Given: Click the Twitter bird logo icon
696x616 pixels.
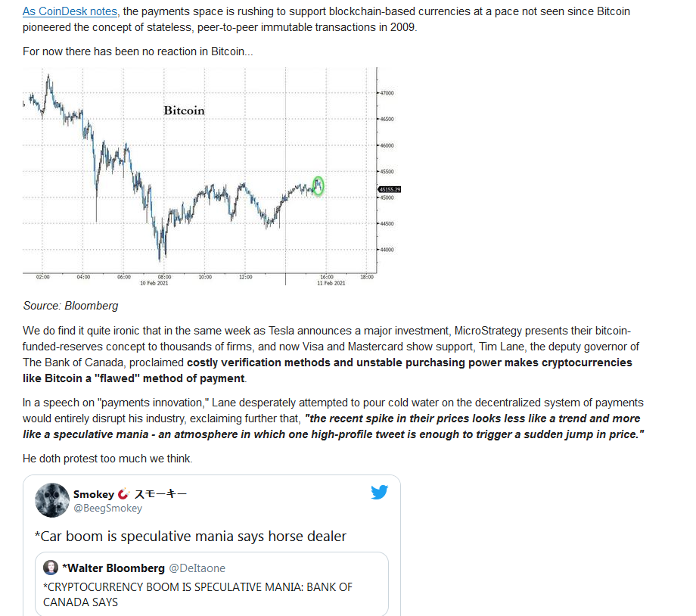Looking at the screenshot, I should point(379,493).
